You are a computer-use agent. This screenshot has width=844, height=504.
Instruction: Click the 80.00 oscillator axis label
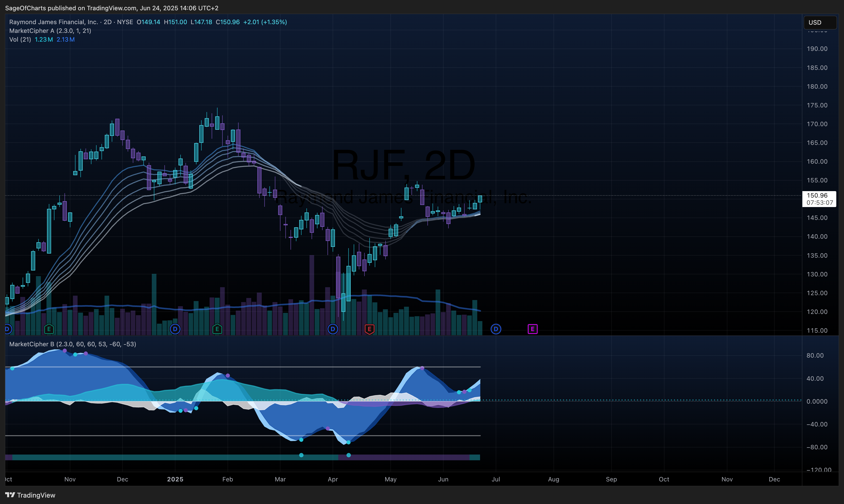pyautogui.click(x=815, y=356)
